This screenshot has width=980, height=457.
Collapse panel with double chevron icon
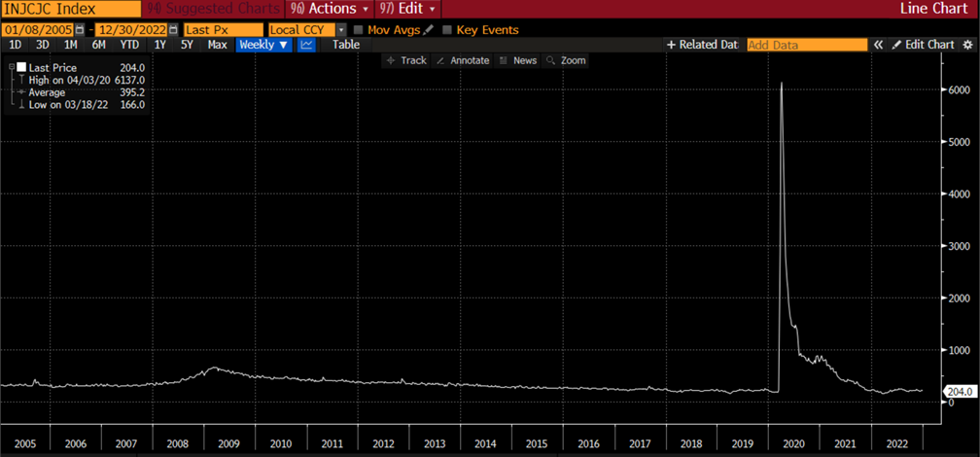tap(878, 45)
